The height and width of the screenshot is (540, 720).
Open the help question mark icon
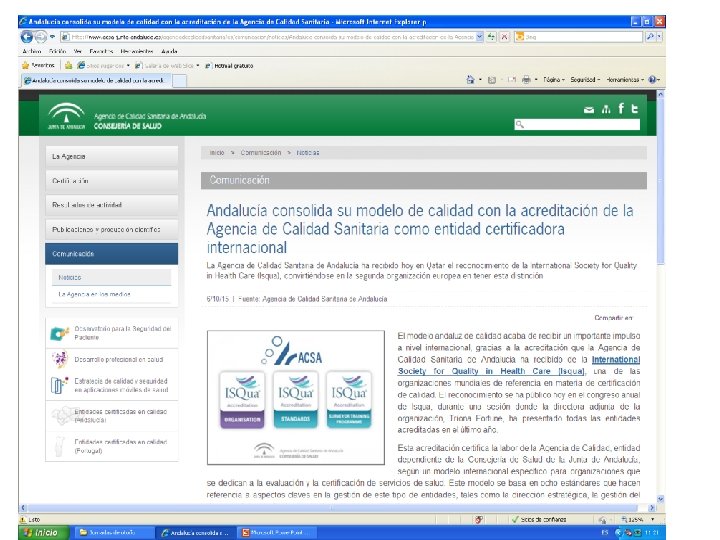[652, 79]
